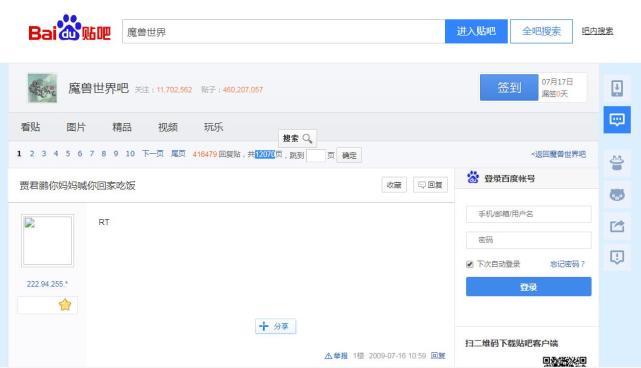Click the 回复 button beside the thread title

click(x=430, y=185)
